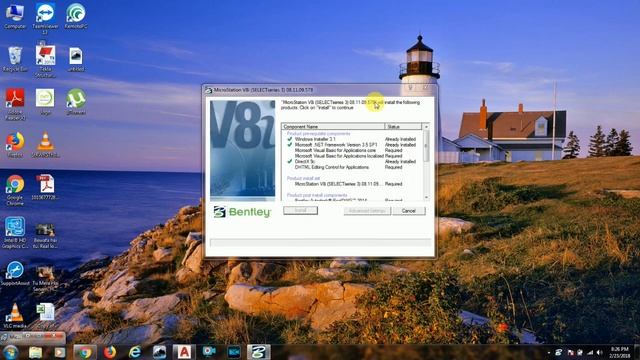The image size is (640, 360).
Task: Open Firefox from the taskbar
Action: (x=109, y=352)
